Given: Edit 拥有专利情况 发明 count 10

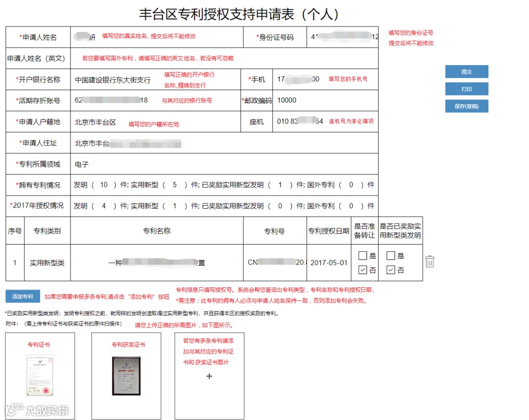Looking at the screenshot, I should click(x=104, y=185).
